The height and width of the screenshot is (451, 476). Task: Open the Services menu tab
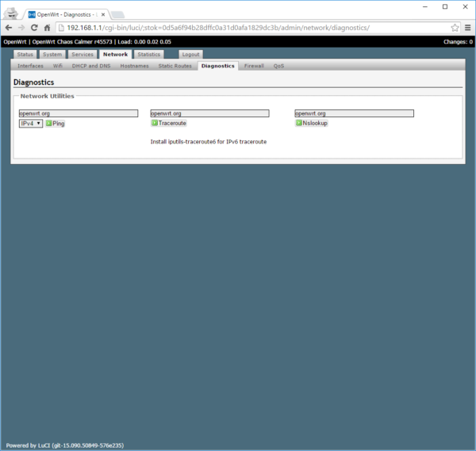[x=82, y=55]
